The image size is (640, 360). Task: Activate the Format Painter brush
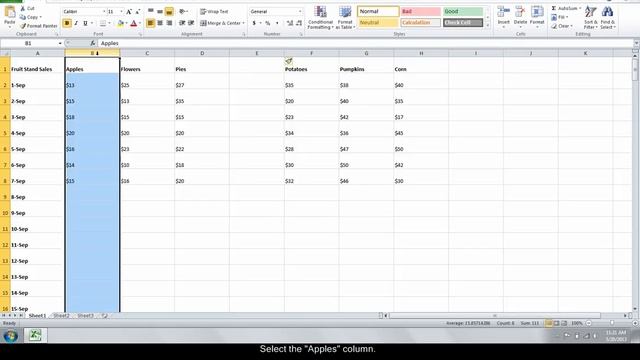coord(38,26)
